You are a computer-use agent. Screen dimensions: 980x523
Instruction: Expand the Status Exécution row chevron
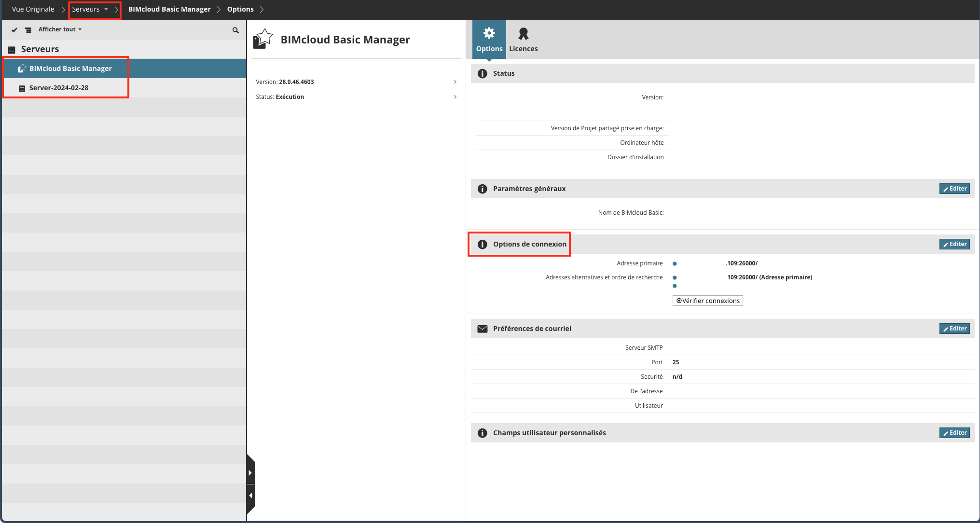pos(455,97)
